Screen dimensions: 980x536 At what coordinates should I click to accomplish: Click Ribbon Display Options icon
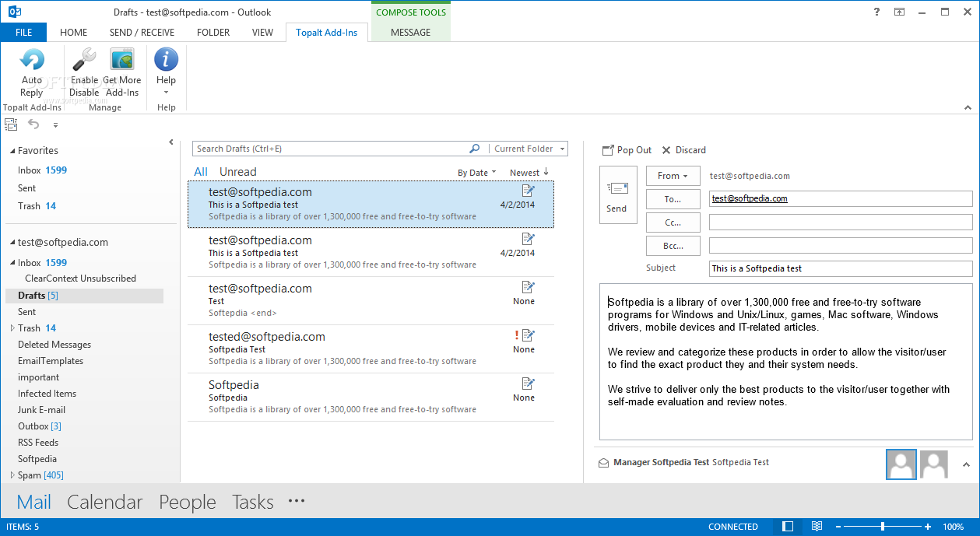pyautogui.click(x=899, y=12)
